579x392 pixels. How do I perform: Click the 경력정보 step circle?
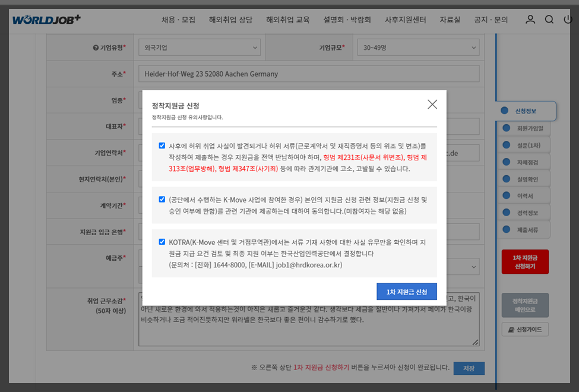507,213
